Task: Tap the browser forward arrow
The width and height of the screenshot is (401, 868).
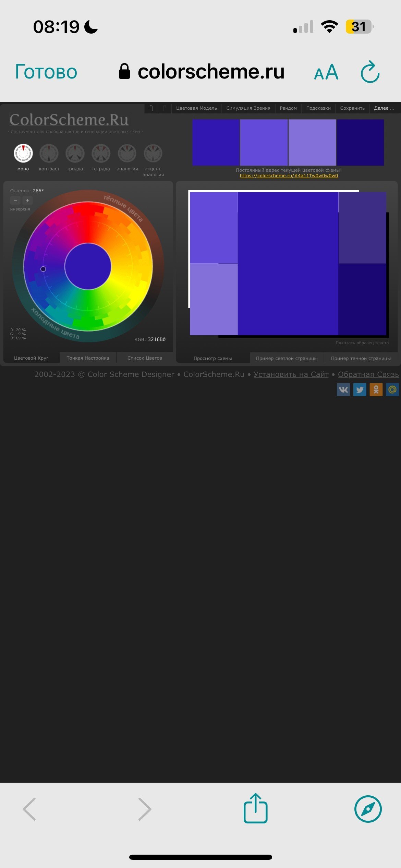Action: pyautogui.click(x=145, y=809)
